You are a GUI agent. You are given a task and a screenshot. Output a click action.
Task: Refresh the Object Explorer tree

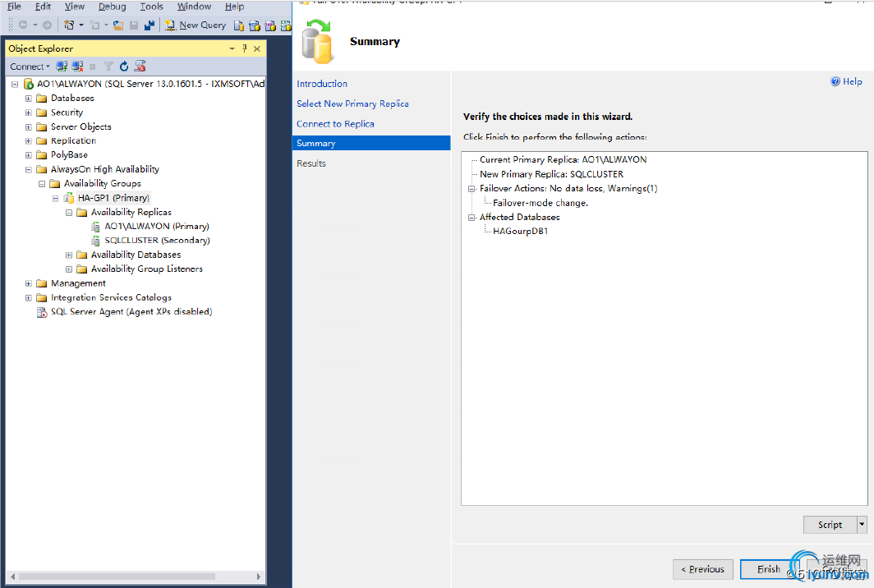[124, 67]
